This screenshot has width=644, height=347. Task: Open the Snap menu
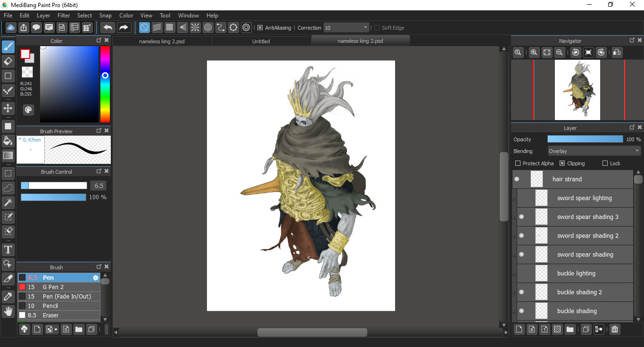point(106,16)
